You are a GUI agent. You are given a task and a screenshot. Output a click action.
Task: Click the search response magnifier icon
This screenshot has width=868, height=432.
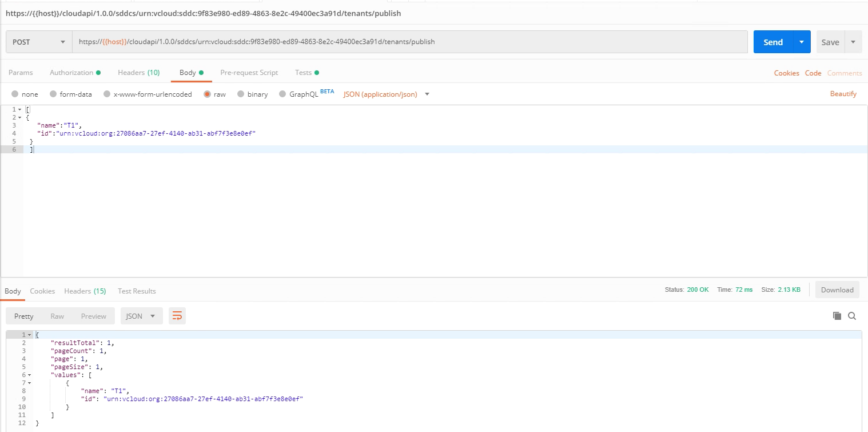pyautogui.click(x=852, y=316)
